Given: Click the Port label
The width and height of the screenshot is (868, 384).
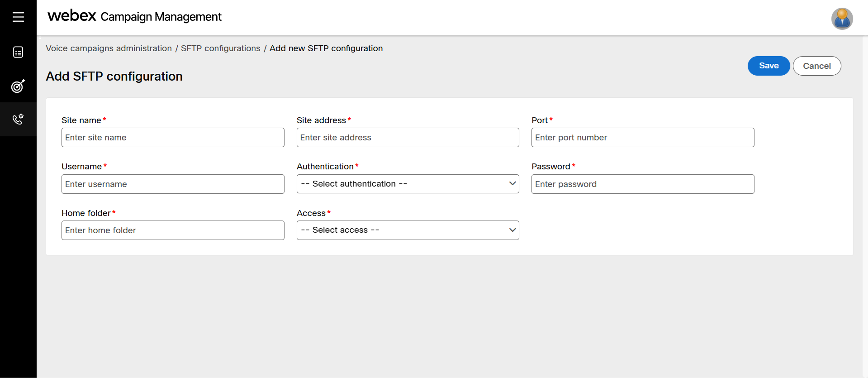Looking at the screenshot, I should pos(540,120).
